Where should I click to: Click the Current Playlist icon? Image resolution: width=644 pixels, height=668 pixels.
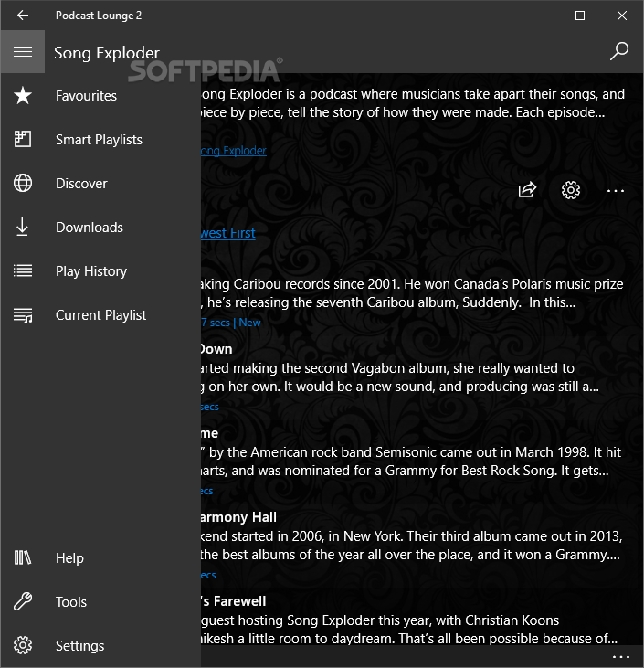pyautogui.click(x=23, y=315)
